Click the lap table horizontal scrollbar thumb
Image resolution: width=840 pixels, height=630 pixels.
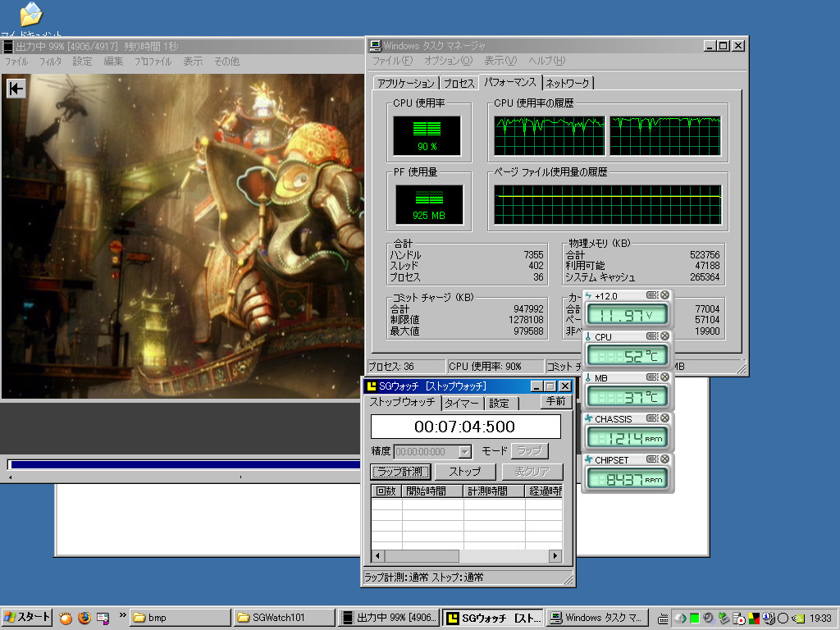422,556
